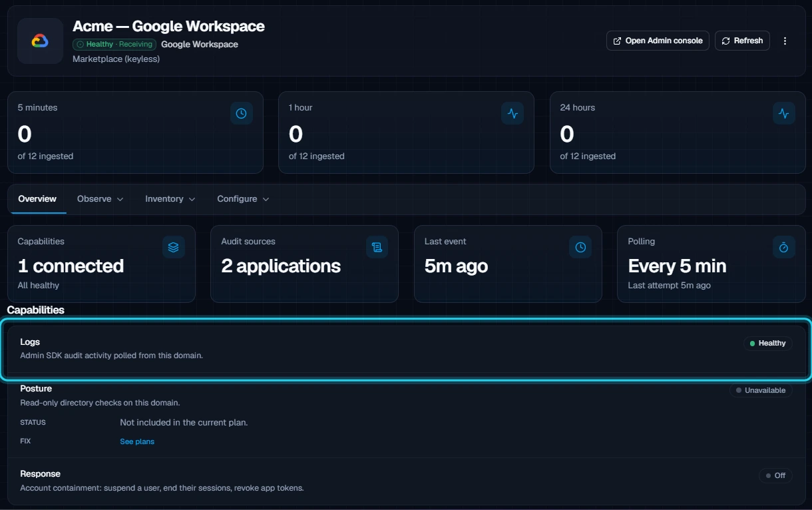Viewport: 812px width, 510px height.
Task: Refresh the integration data
Action: tap(742, 41)
